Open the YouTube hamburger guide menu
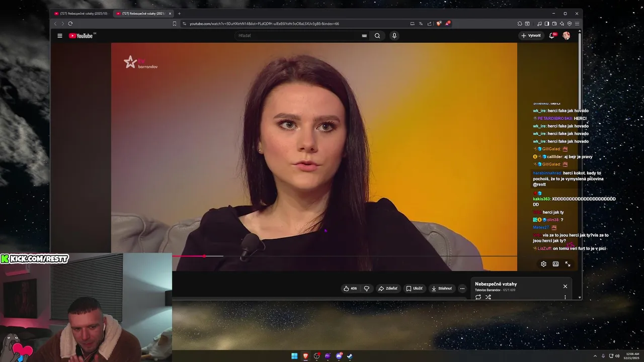The image size is (644, 362). pos(60,36)
